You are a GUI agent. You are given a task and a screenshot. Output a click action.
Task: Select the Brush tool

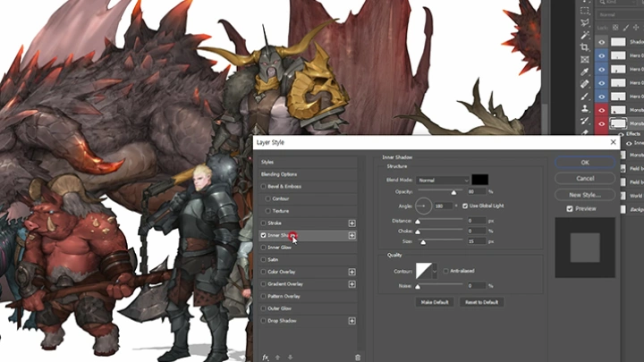(585, 97)
